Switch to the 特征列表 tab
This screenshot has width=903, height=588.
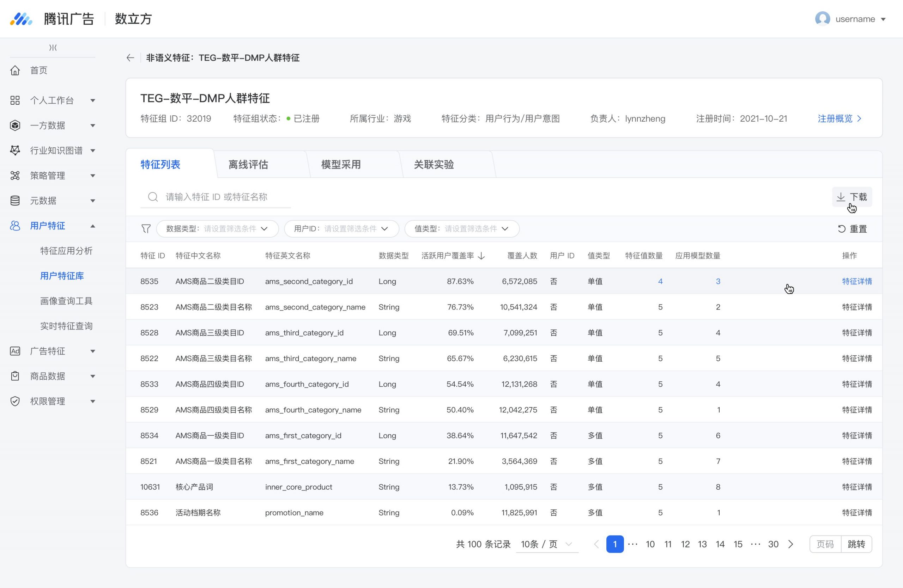(x=160, y=165)
